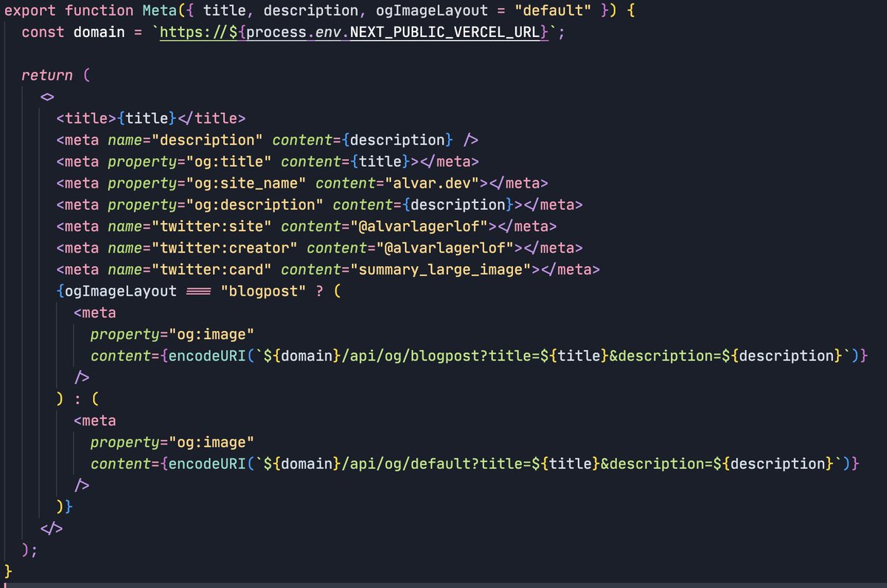Viewport: 887px width, 588px height.
Task: Click the 'function' keyword
Action: click(x=98, y=11)
